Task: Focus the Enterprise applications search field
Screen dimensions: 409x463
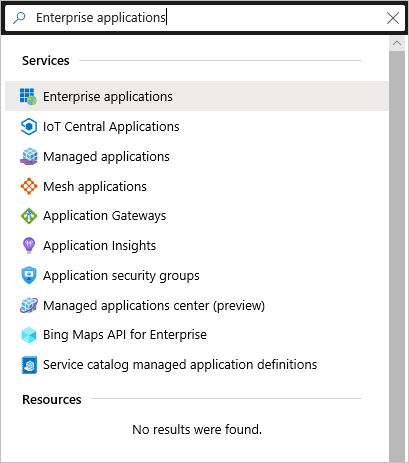Action: pos(204,18)
